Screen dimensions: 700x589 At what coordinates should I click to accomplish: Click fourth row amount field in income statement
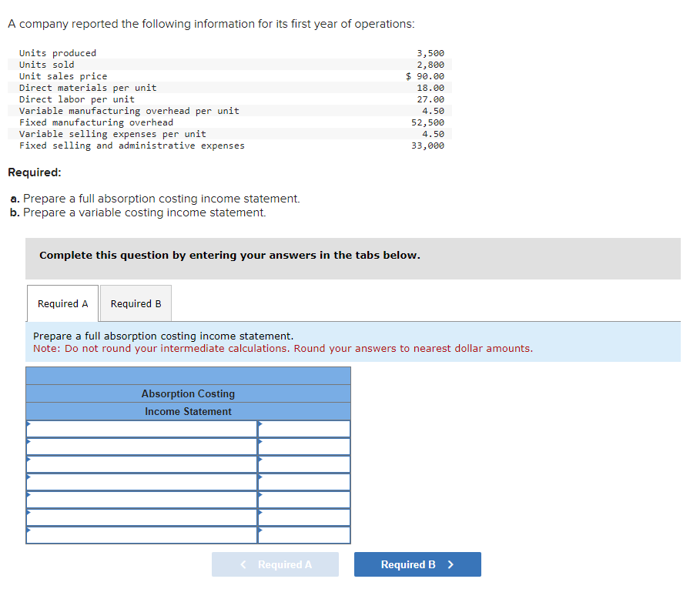304,482
